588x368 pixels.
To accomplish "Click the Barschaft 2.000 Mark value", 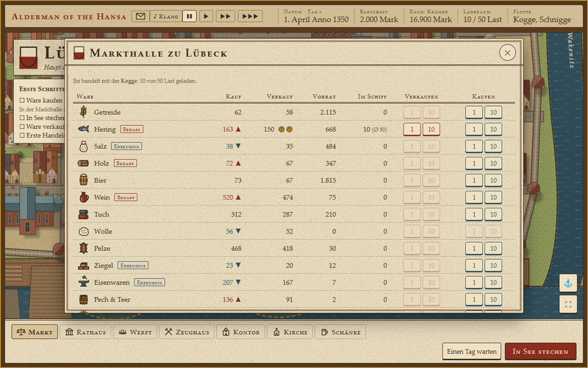I will 379,20.
